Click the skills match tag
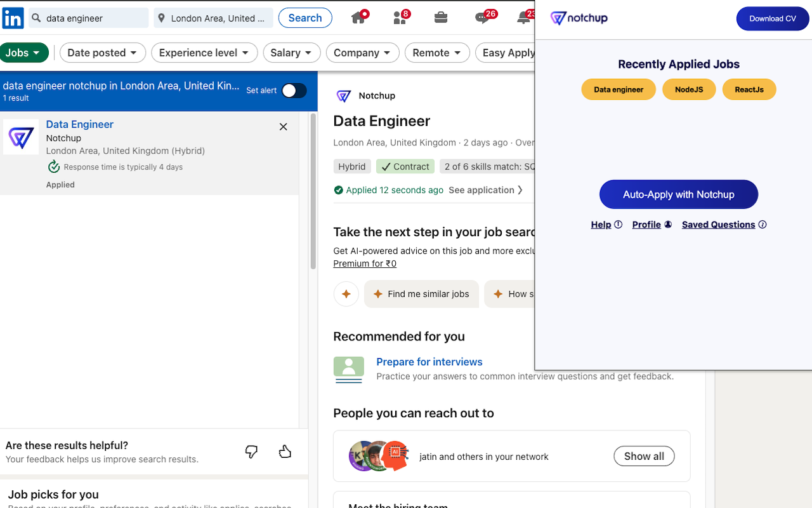The height and width of the screenshot is (508, 812). point(487,166)
